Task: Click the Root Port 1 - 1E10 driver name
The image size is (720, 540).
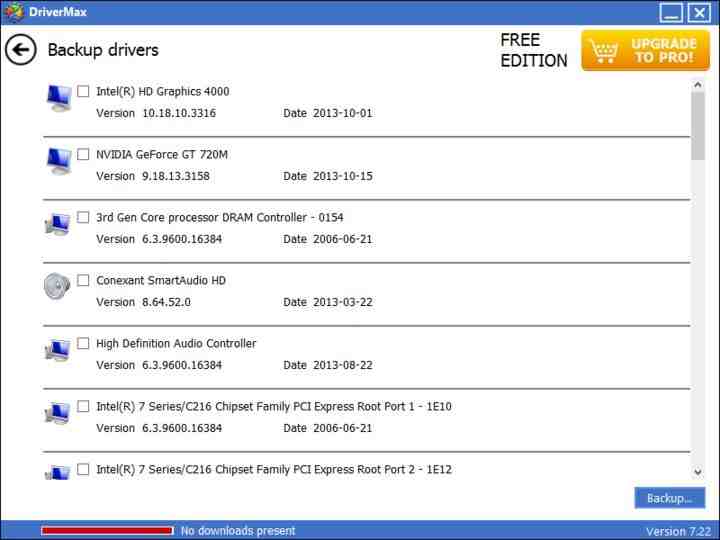Action: pos(274,406)
